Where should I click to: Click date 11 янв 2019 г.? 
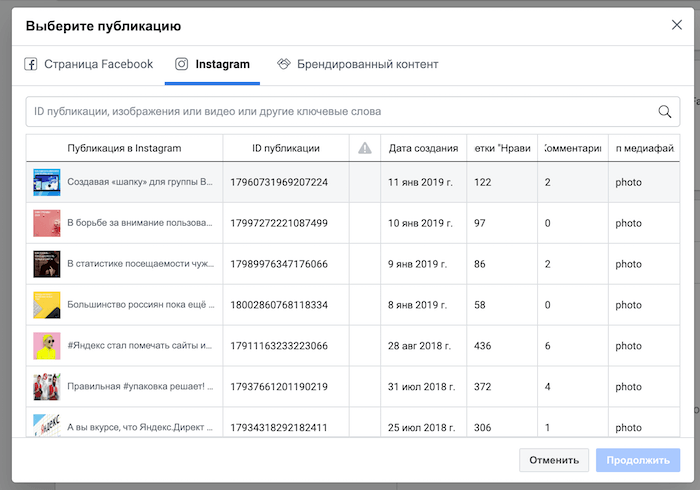pos(420,182)
